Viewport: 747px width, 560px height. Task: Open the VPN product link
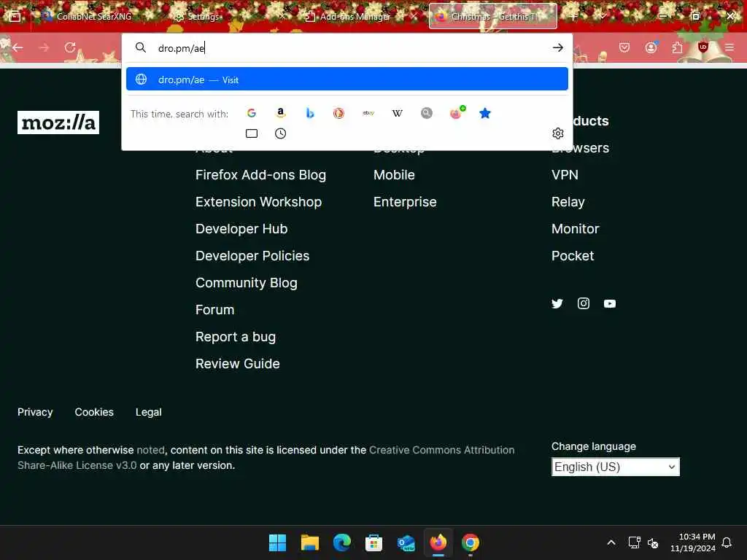[565, 175]
